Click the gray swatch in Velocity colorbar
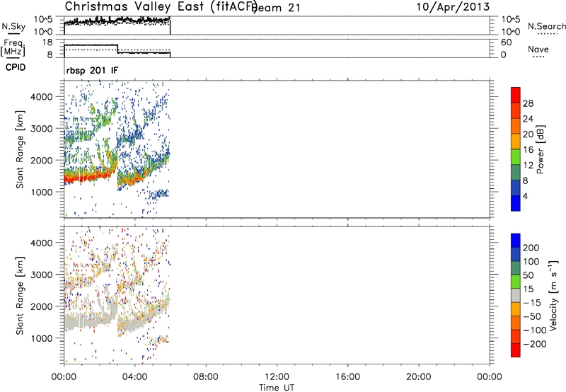Image resolution: width=566 pixels, height=392 pixels. coord(516,295)
